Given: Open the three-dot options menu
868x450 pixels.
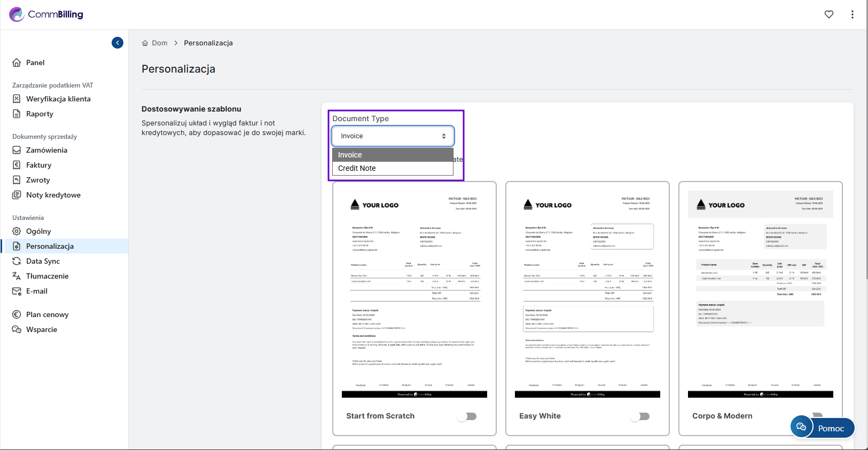Looking at the screenshot, I should pyautogui.click(x=852, y=14).
